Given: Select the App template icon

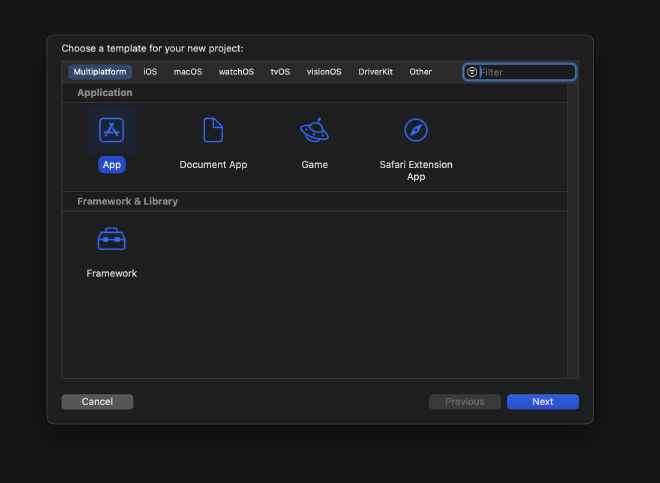Looking at the screenshot, I should tap(112, 130).
